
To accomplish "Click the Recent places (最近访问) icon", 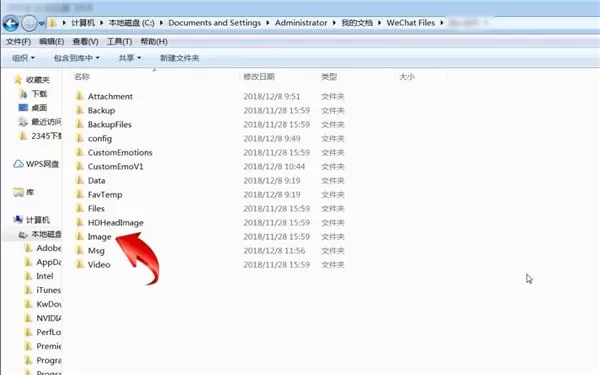I will click(23, 122).
